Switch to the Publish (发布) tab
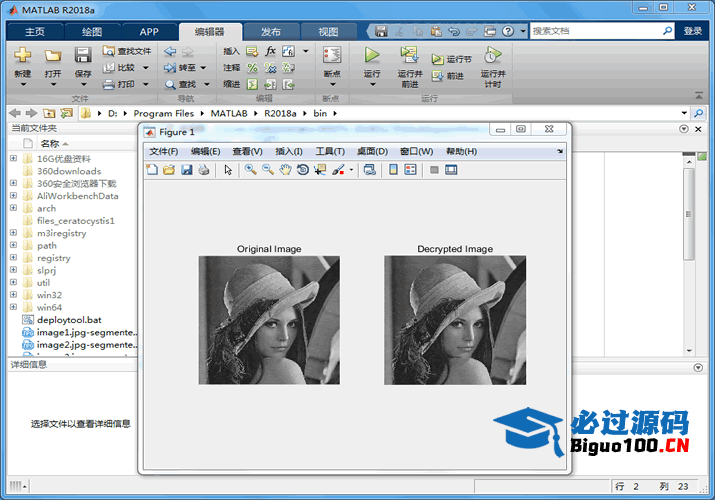 (x=271, y=32)
